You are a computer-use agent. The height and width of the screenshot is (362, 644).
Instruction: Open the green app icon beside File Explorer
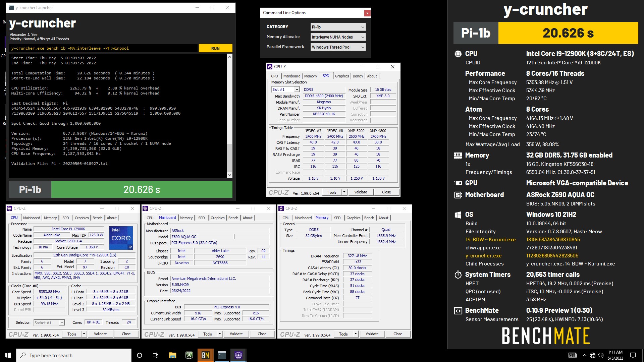coord(189,355)
